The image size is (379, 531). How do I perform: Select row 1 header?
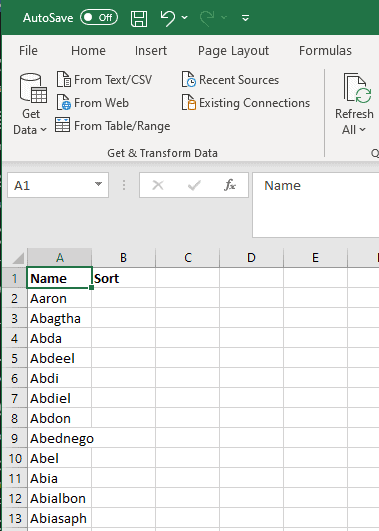15,278
